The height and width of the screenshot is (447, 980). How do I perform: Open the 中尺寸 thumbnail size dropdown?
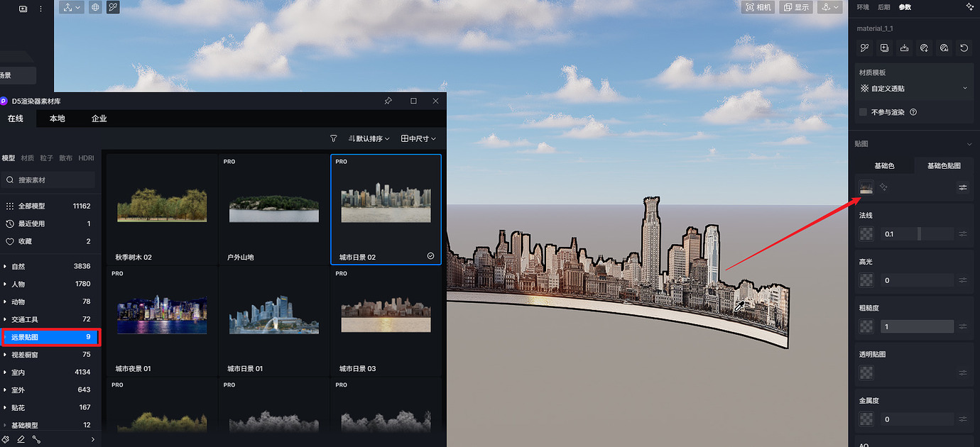(418, 138)
